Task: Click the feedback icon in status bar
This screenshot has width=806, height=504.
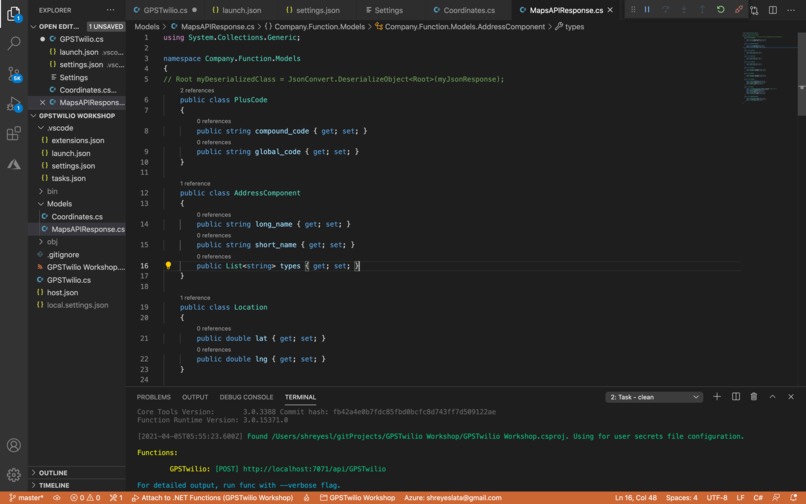Action: [x=776, y=497]
